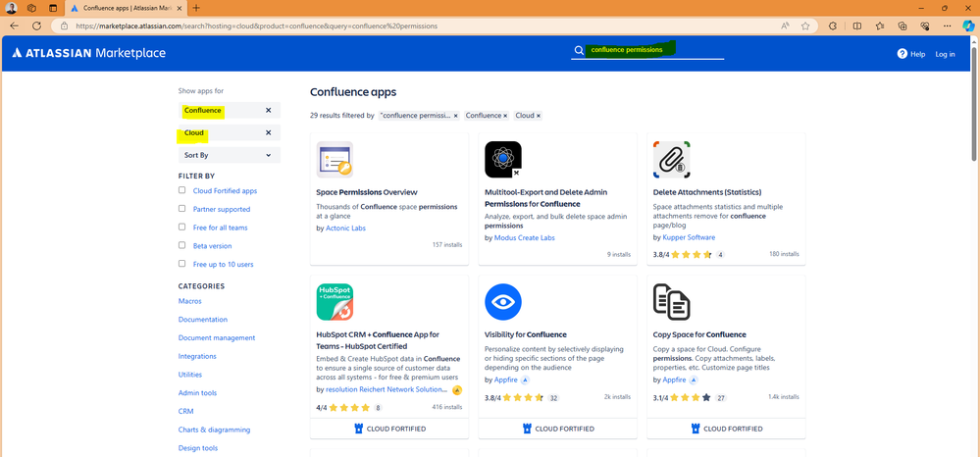Click the Read aloud icon in address bar
This screenshot has height=457, width=980.
[x=785, y=26]
